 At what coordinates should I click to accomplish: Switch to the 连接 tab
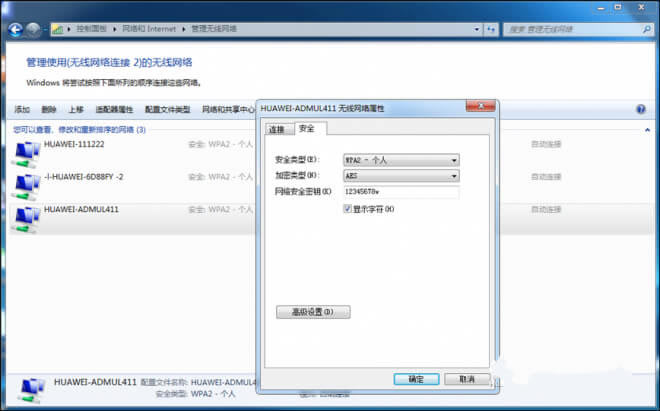[277, 129]
